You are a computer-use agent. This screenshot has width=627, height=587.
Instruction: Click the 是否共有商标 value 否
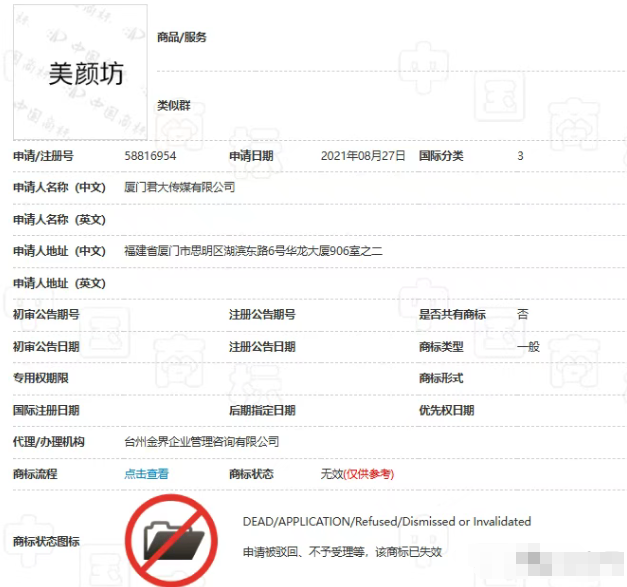[x=522, y=314]
